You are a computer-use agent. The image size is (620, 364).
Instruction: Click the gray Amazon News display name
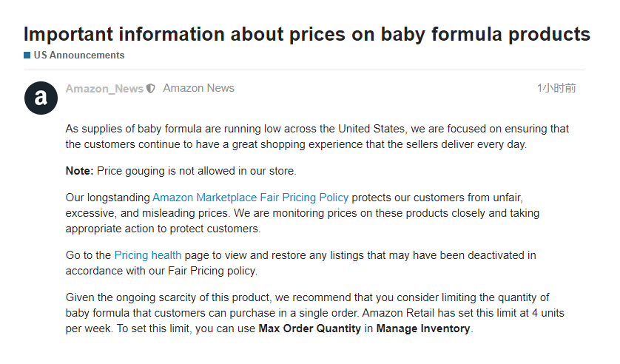[x=198, y=89]
